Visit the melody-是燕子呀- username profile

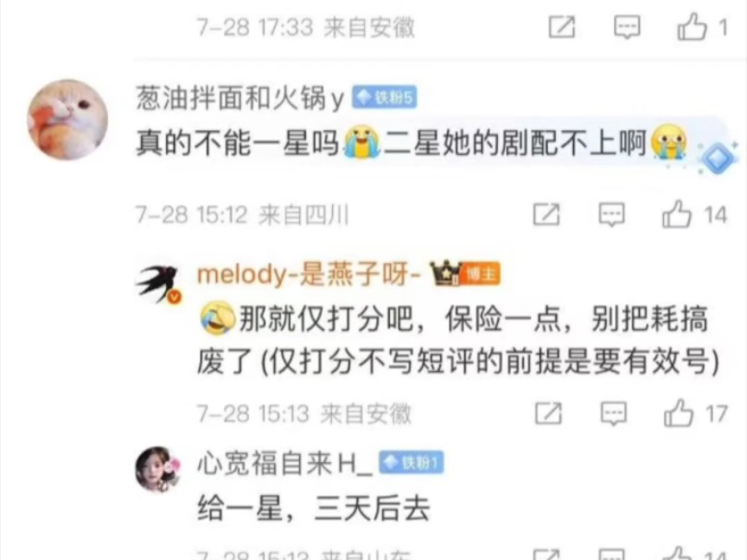click(309, 275)
